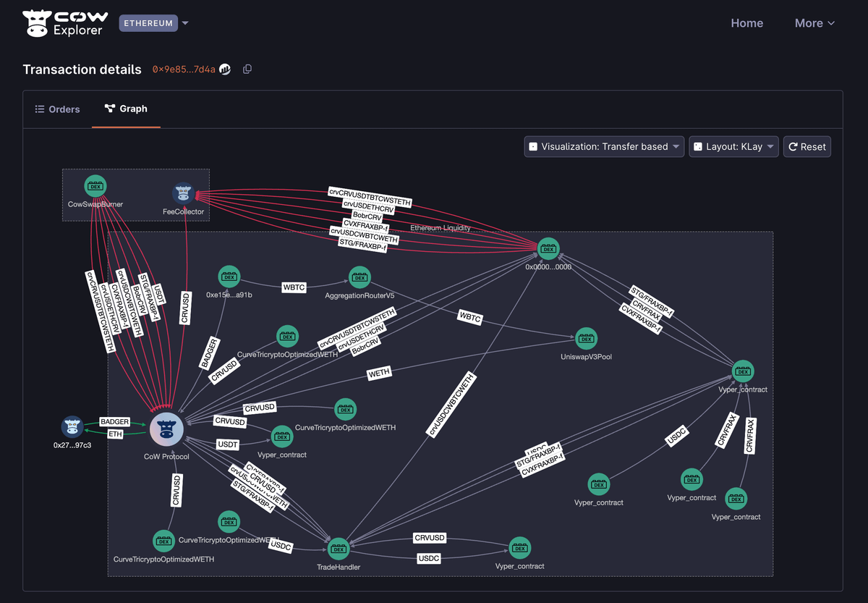Open the 0x9e85...7d4a transaction hash link
Viewport: 868px width, 603px height.
[184, 69]
